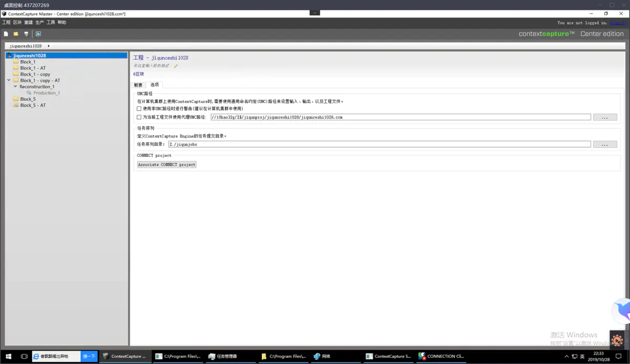Screen dimensions: 630x364
Task: Expand the breadcrumb arrow next to jiqunceshi1028
Action: [x=49, y=46]
